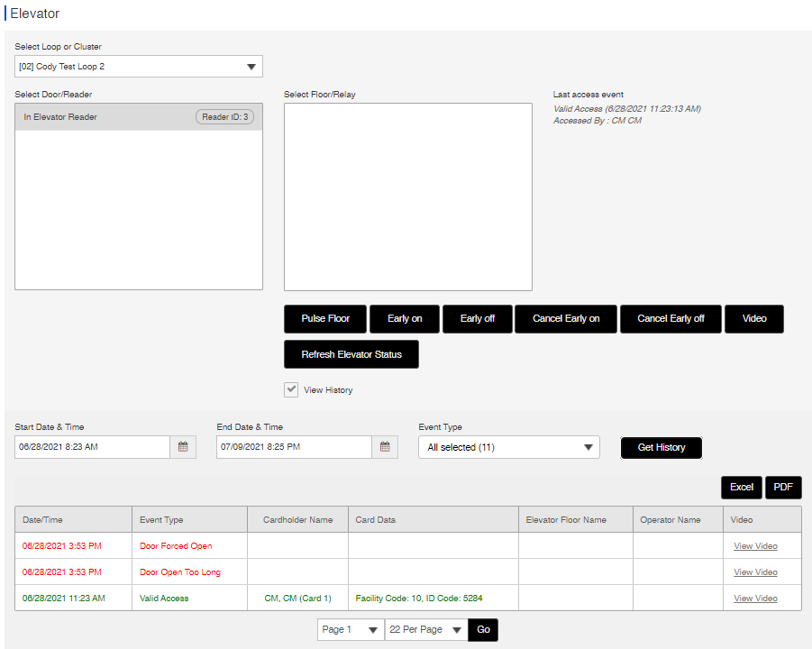Open View Video for Valid Access event
812x649 pixels.
click(755, 598)
